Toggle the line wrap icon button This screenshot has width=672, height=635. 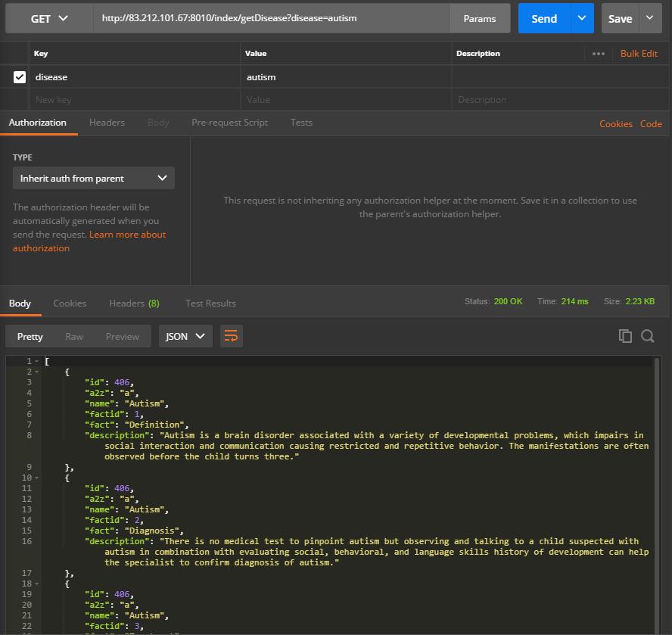click(x=232, y=336)
